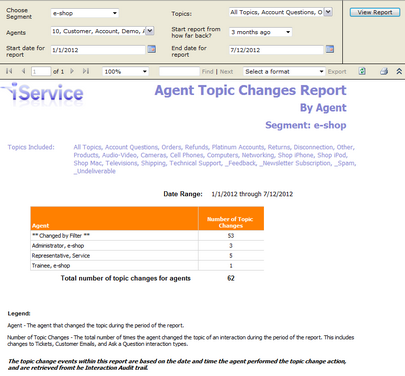Print the report using printer icon
The width and height of the screenshot is (405, 376).
[384, 71]
